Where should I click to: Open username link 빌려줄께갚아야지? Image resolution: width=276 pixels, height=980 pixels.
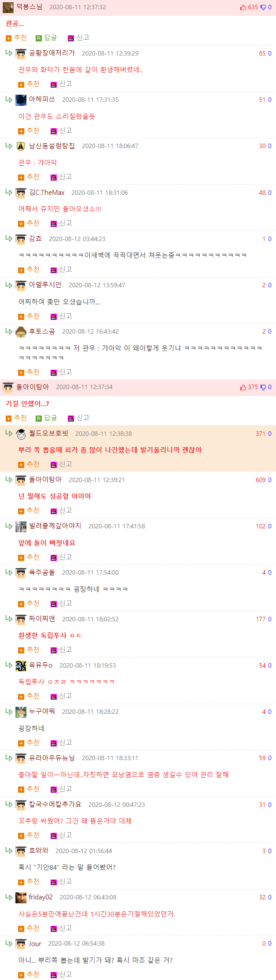(x=55, y=526)
